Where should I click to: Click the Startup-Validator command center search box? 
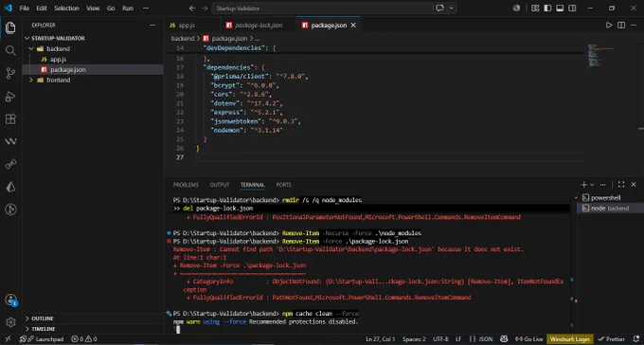322,9
